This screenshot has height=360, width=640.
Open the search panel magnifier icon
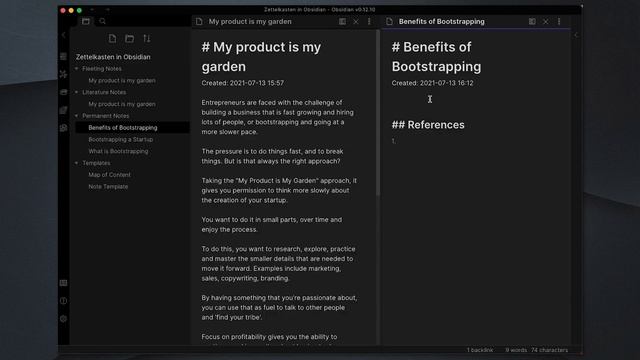pyautogui.click(x=102, y=21)
